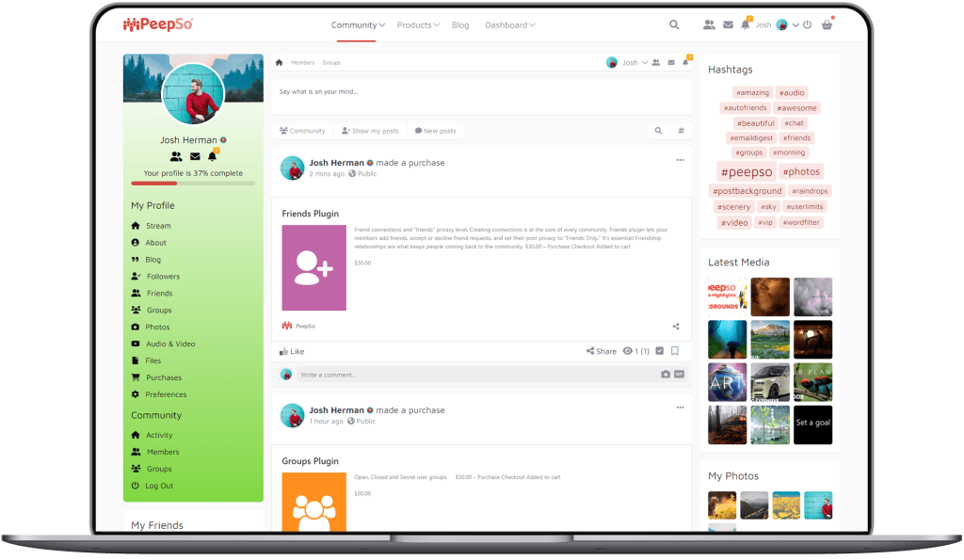Click the #postbackground hashtag
The height and width of the screenshot is (560, 964).
click(x=747, y=191)
